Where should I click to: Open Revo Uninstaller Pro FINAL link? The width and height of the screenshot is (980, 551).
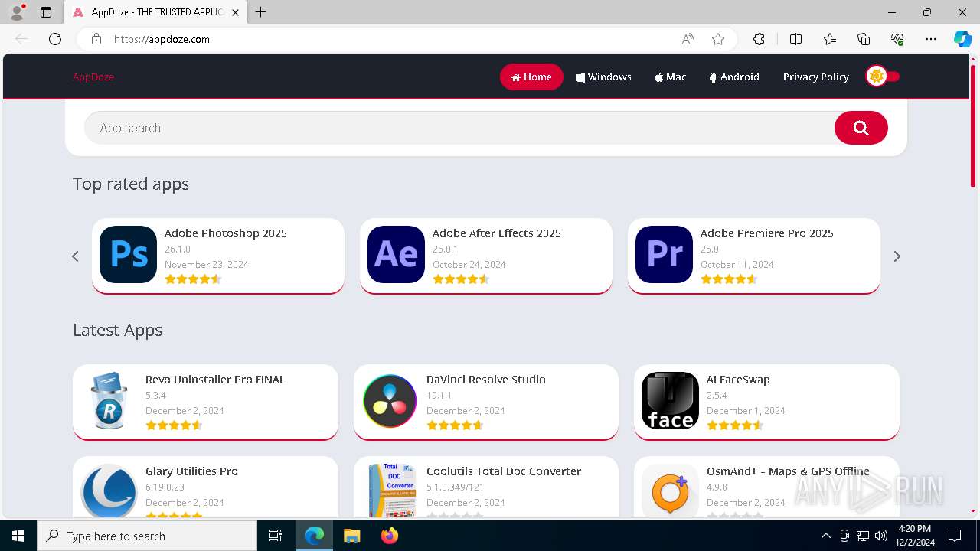tap(215, 380)
